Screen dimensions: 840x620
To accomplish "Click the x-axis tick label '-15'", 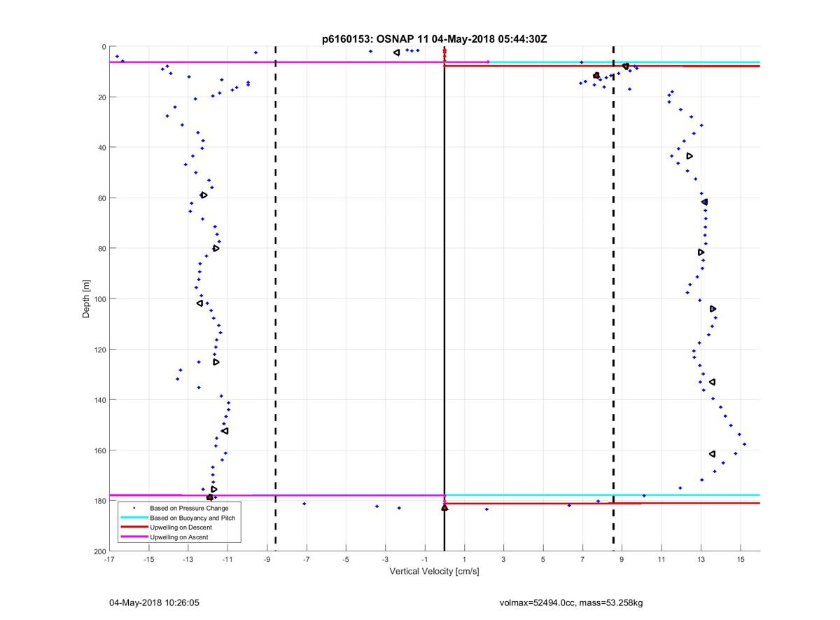I will tap(148, 560).
